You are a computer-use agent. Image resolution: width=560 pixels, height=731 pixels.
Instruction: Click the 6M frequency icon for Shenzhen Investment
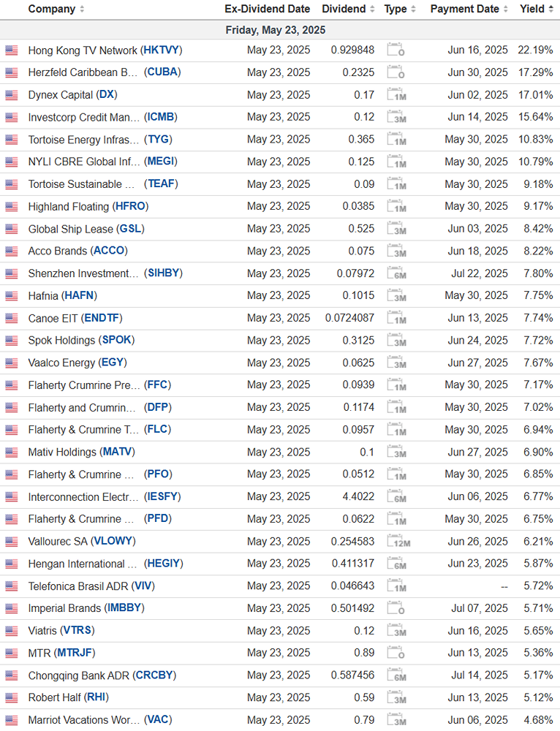point(396,273)
